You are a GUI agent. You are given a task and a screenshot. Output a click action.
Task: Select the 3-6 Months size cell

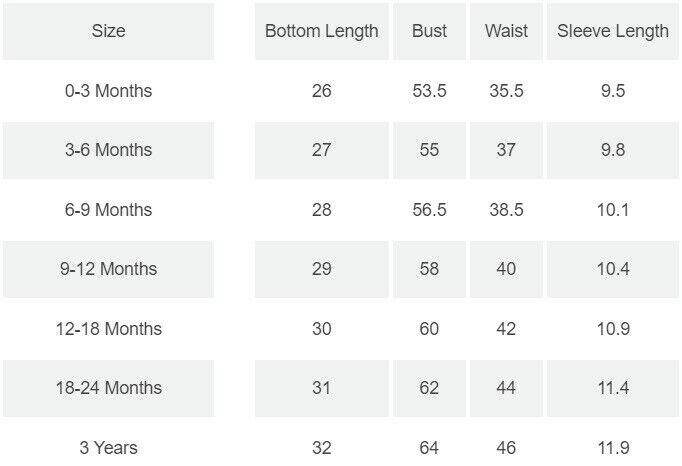108,150
